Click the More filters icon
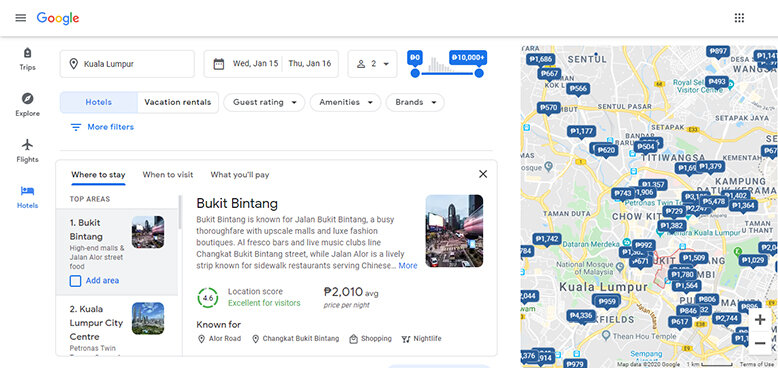Image resolution: width=778 pixels, height=368 pixels. click(75, 127)
